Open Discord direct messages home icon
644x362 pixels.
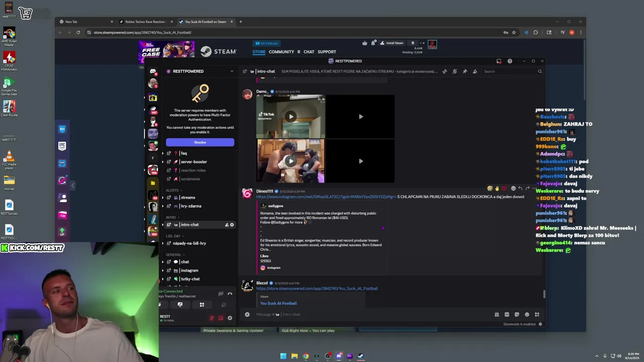coord(153,71)
